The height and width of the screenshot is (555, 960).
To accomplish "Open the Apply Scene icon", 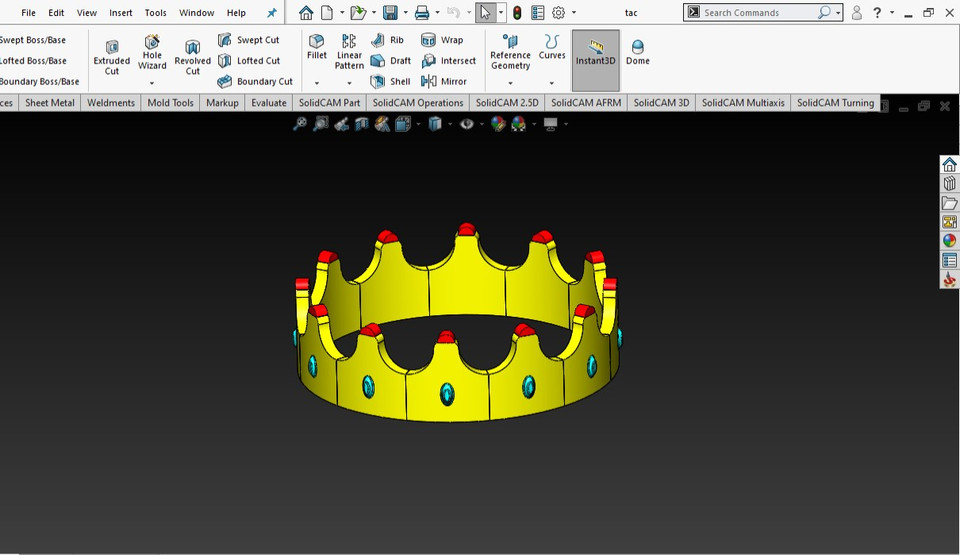I will 519,124.
